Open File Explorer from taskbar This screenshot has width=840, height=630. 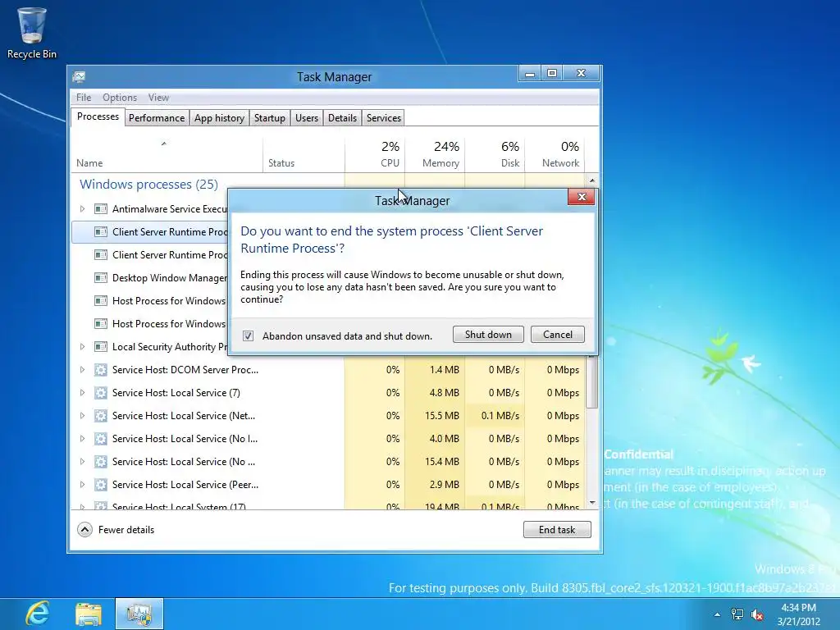click(x=89, y=614)
